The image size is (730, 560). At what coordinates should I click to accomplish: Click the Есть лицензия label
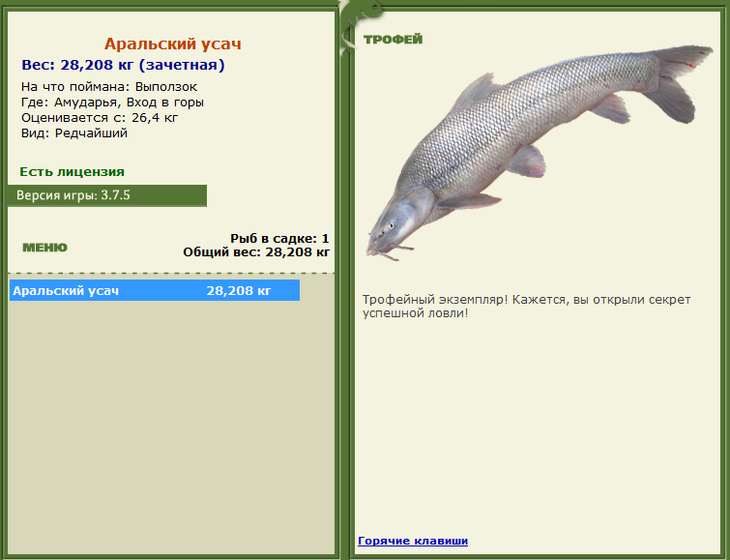tap(72, 172)
